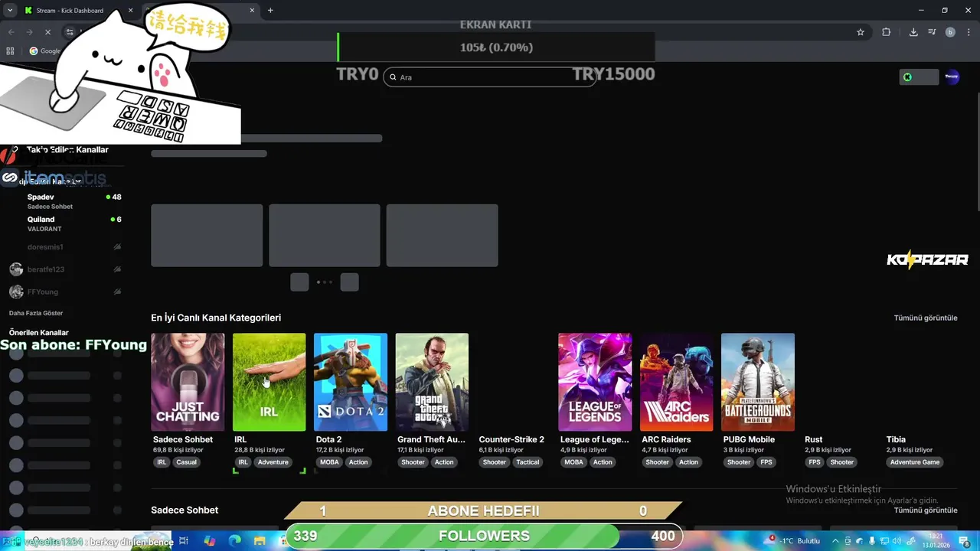Go to previous carousel slide
The image size is (980, 551).
click(299, 282)
